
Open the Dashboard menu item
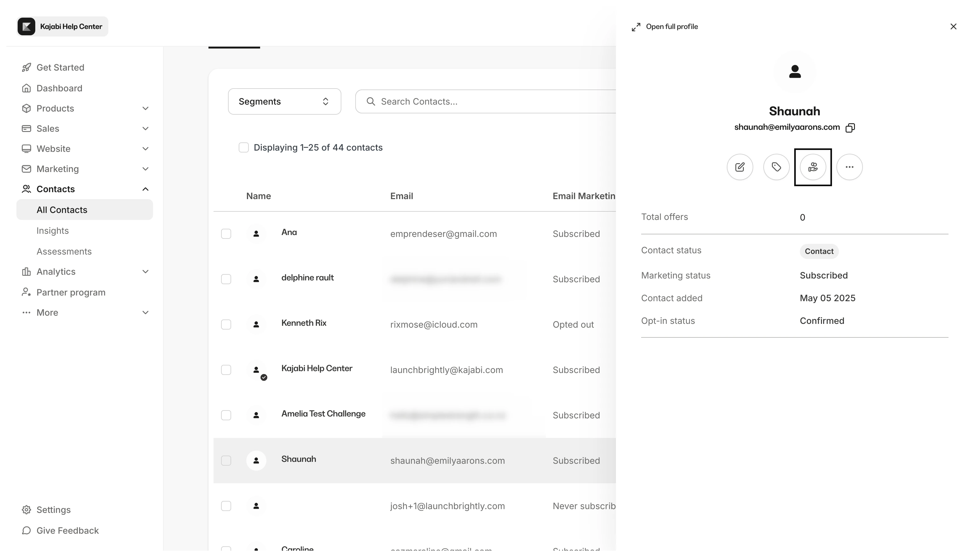pyautogui.click(x=59, y=88)
